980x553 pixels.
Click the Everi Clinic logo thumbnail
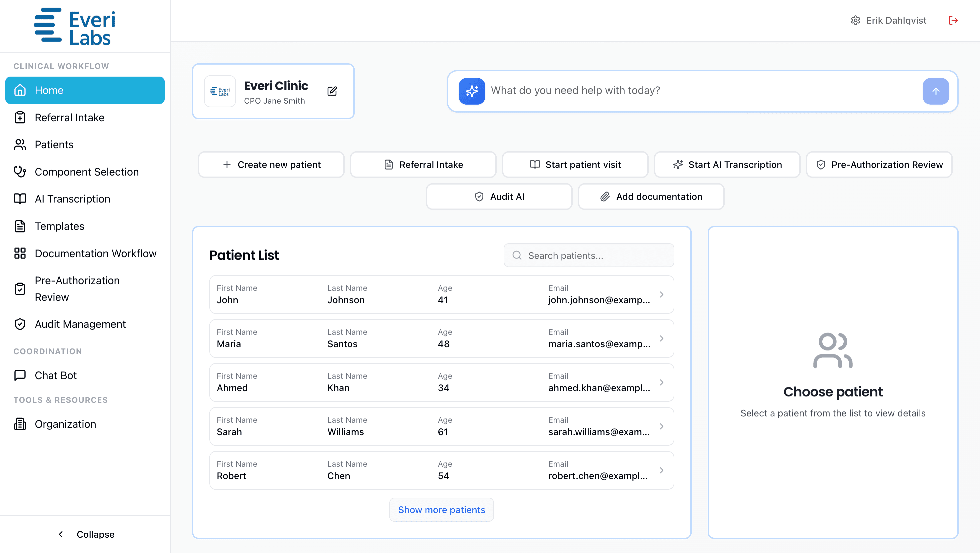coord(220,91)
